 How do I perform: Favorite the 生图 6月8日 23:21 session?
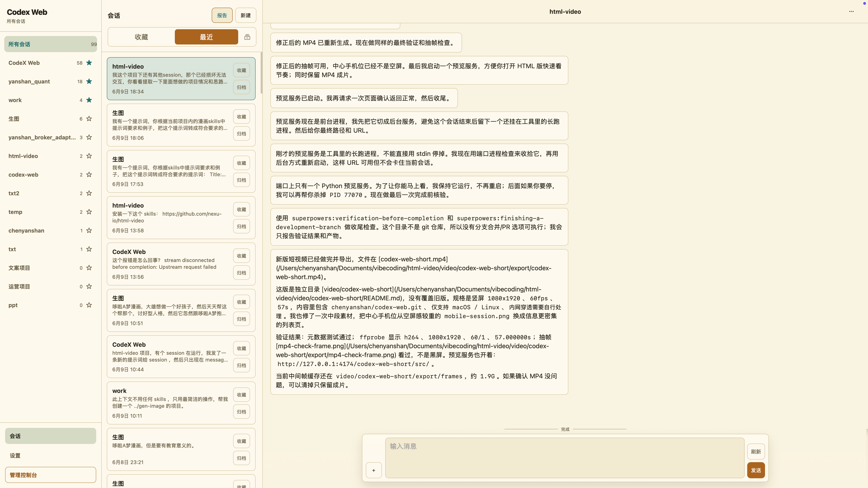click(241, 441)
